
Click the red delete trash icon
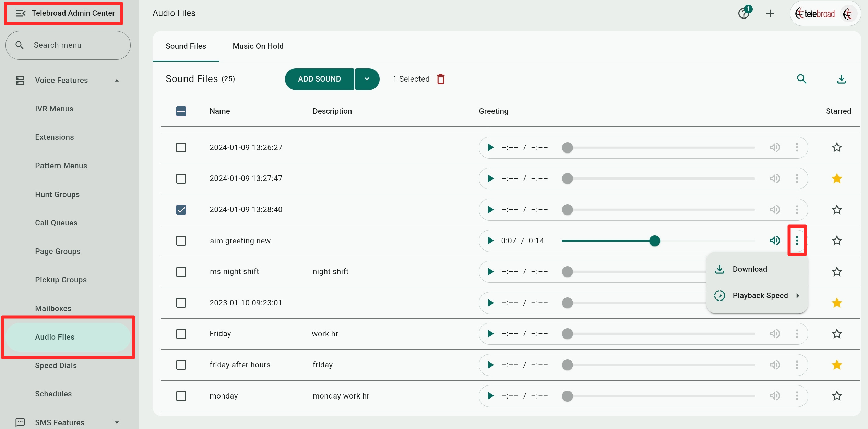pyautogui.click(x=441, y=79)
